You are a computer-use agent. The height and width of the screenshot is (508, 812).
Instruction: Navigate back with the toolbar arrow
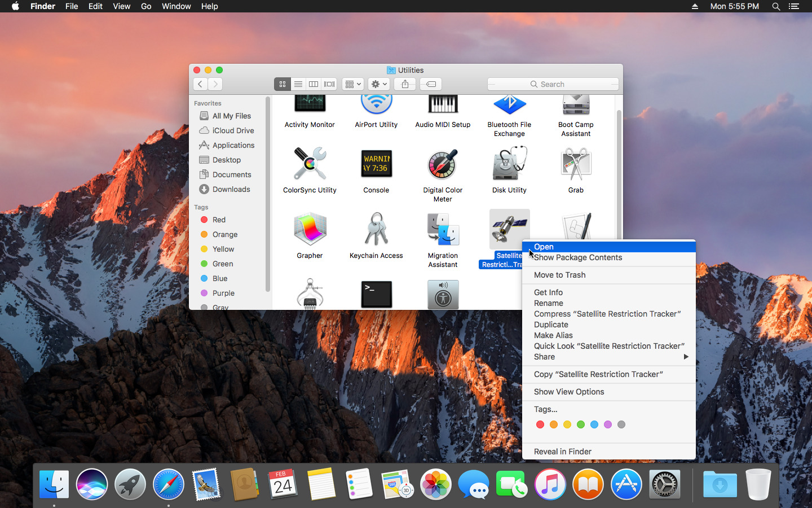pos(200,84)
